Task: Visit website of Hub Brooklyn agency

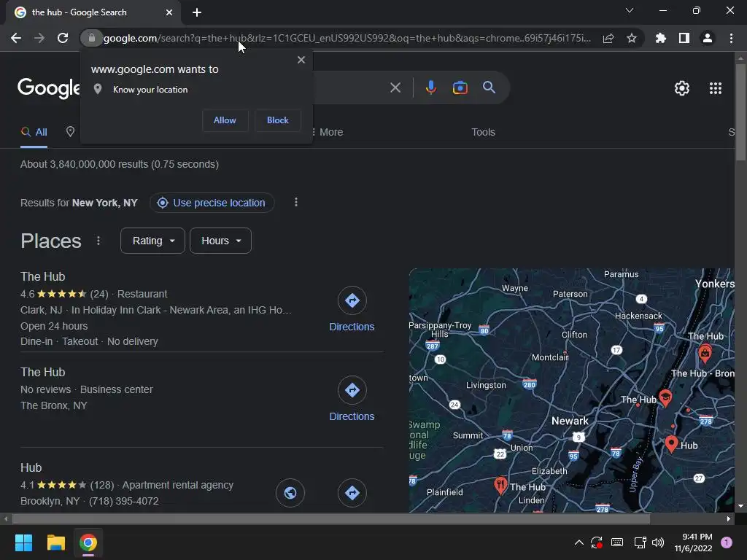Action: tap(290, 493)
